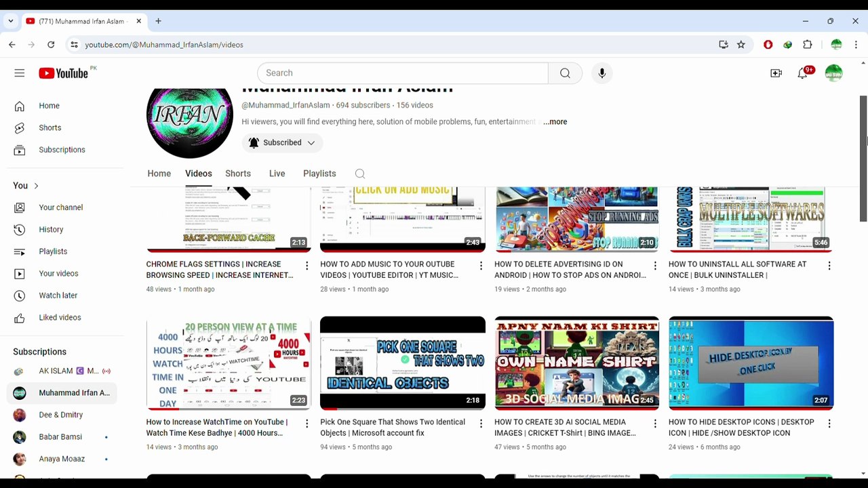Screen dimensions: 868x488
Task: Open options for Pick One Square video
Action: [481, 424]
